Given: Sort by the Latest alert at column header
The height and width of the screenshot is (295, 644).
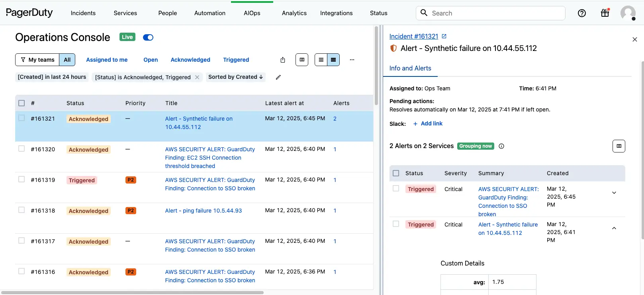Looking at the screenshot, I should point(284,103).
